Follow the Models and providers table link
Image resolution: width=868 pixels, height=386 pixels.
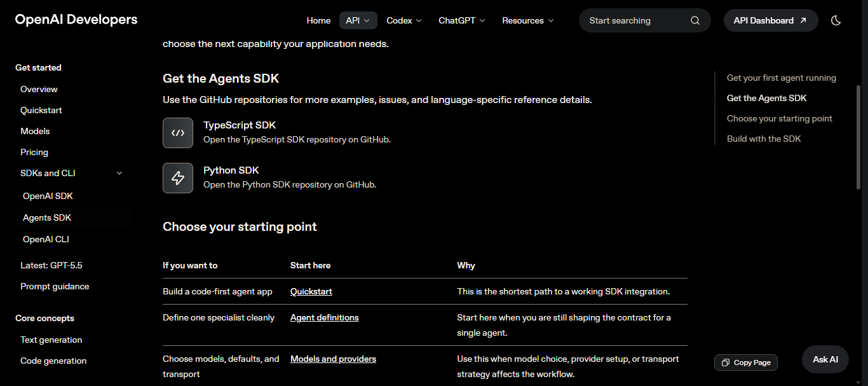tap(333, 359)
